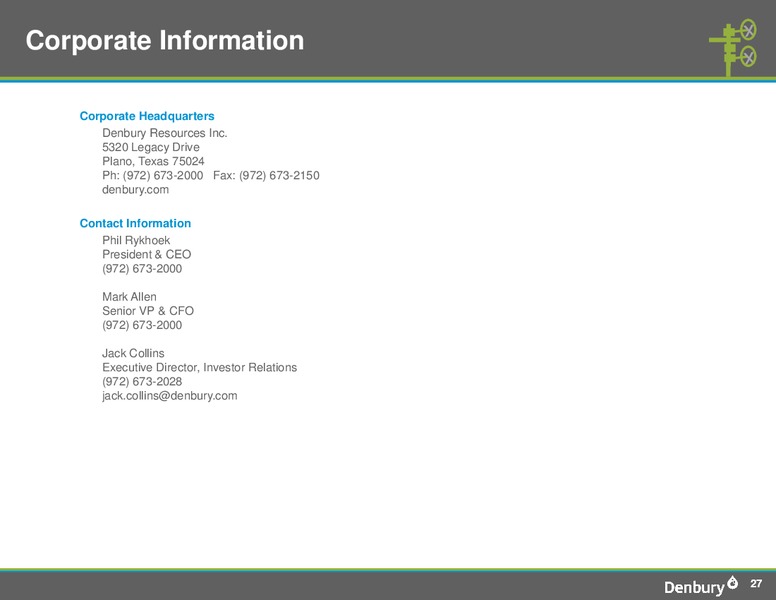The height and width of the screenshot is (600, 776).
Task: Click the name Jack Collins
Action: tap(133, 353)
